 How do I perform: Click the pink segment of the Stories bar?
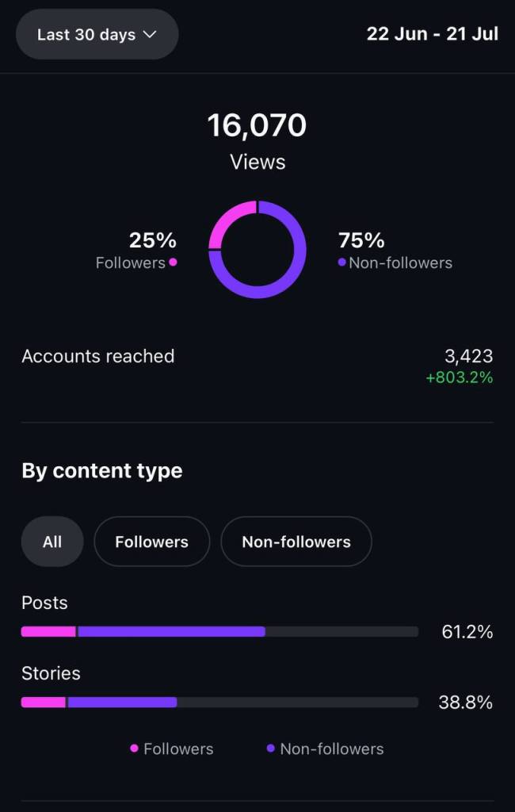click(x=43, y=703)
